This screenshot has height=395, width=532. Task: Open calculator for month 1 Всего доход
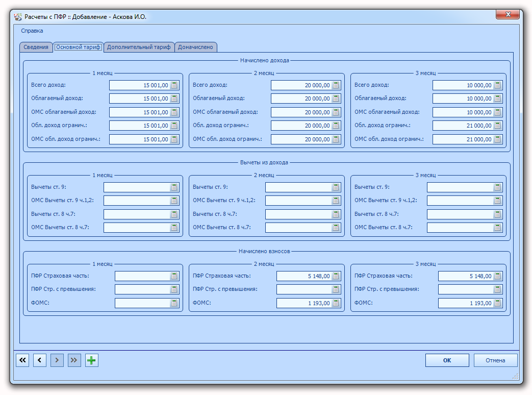(x=174, y=85)
